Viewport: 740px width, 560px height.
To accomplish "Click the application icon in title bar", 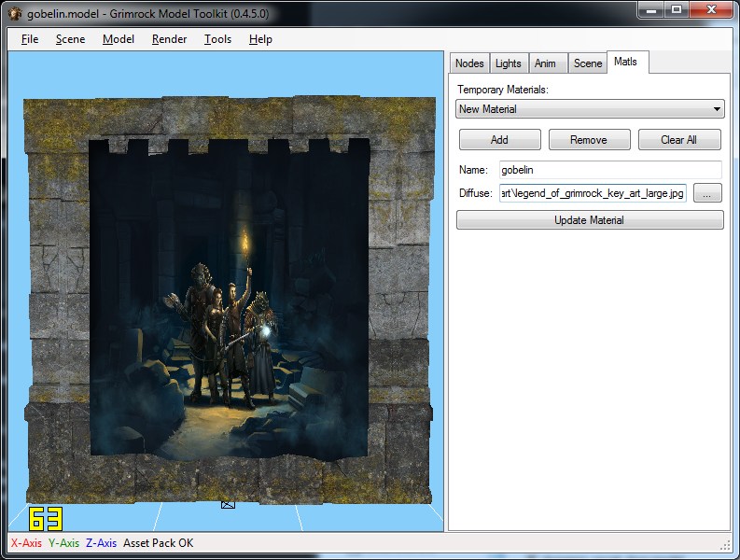I will 15,14.
